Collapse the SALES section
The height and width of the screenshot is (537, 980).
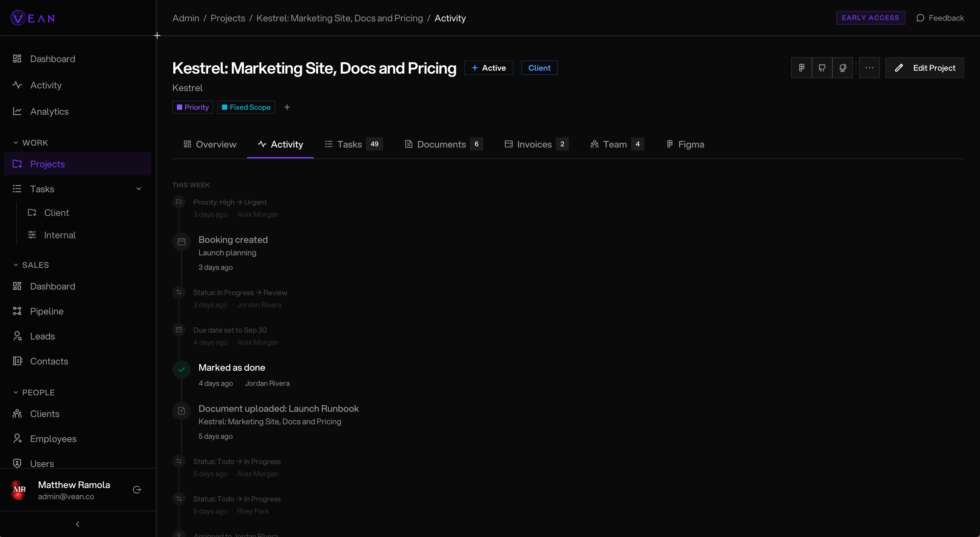[x=31, y=265]
